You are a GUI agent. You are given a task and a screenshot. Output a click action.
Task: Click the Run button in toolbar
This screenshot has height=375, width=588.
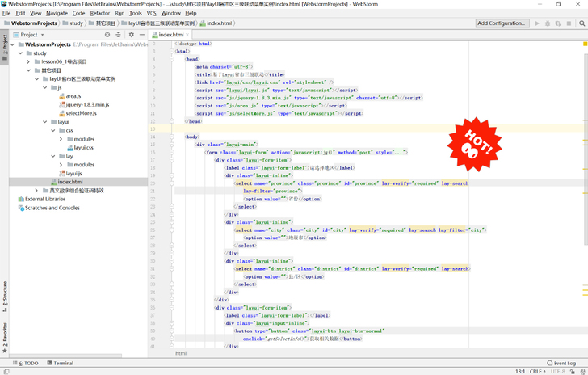pyautogui.click(x=537, y=23)
